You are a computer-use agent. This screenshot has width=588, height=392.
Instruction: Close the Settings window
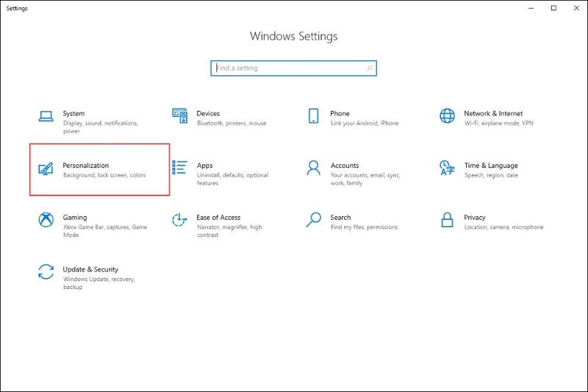[576, 8]
